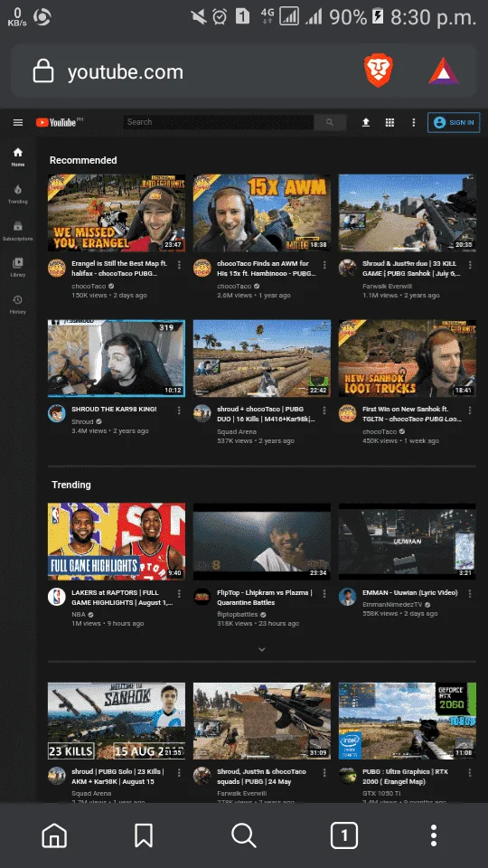Open options for SHROUD THE KAR98 KING video
The image size is (488, 868).
(179, 410)
